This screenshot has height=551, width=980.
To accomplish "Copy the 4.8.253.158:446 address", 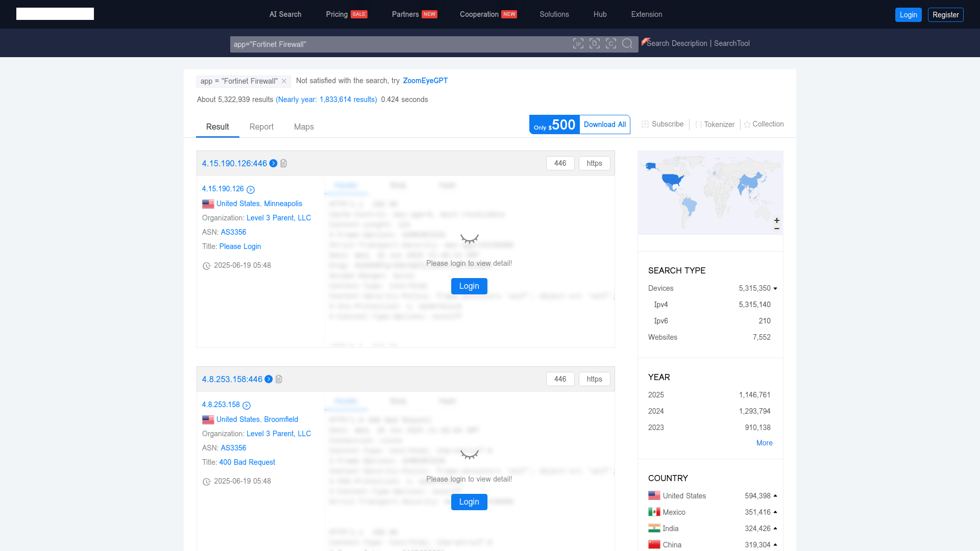I will point(279,379).
